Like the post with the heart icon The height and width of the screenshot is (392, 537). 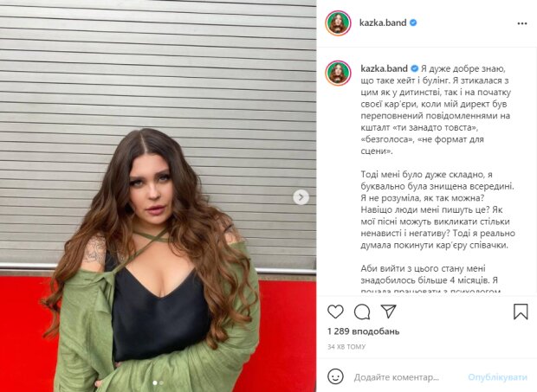[x=335, y=312]
